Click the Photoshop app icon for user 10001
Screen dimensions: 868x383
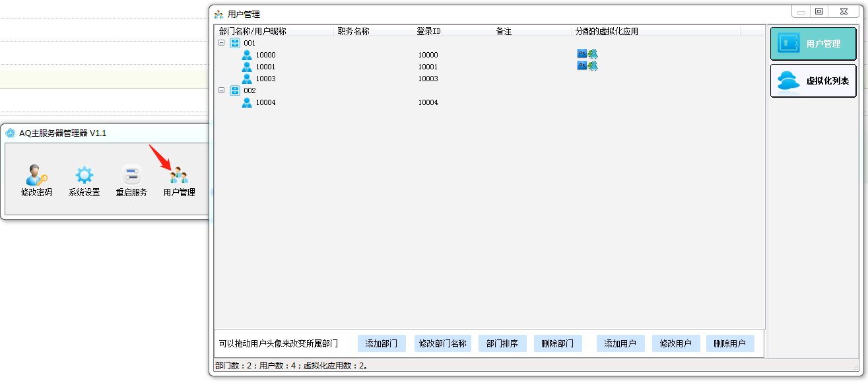pyautogui.click(x=582, y=66)
